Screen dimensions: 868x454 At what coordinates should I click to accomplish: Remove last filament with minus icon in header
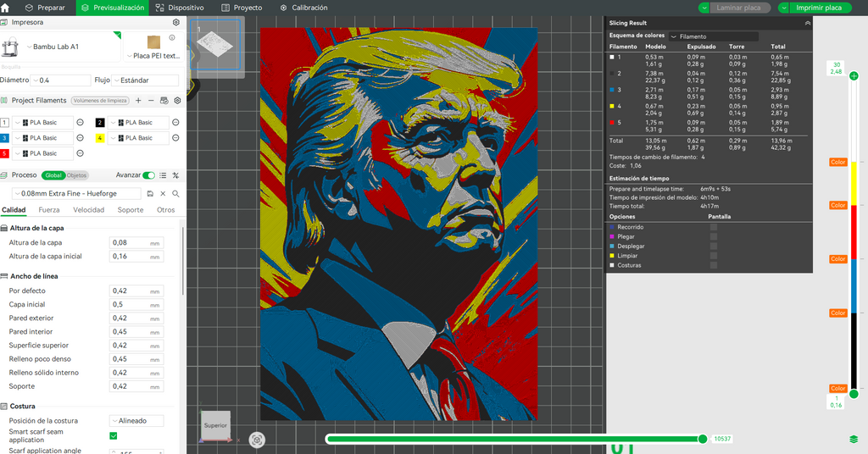point(151,101)
